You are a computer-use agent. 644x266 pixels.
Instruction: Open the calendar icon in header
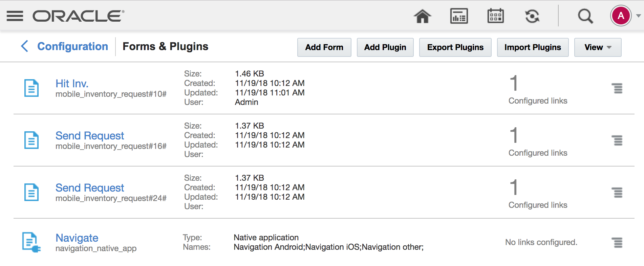495,16
